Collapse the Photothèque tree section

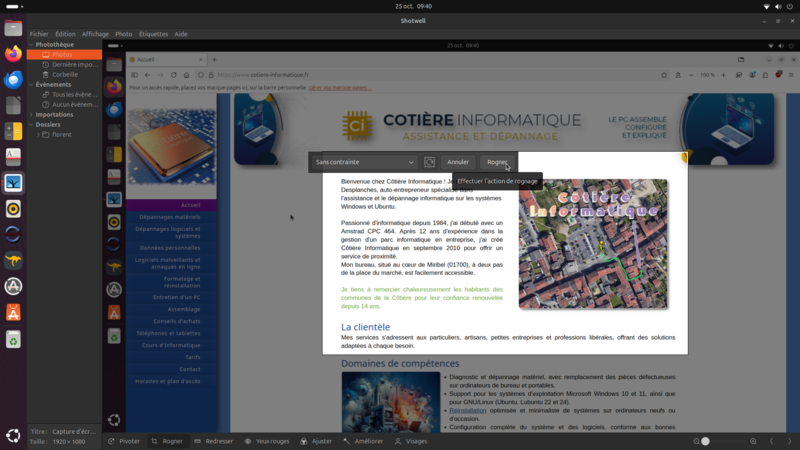click(31, 44)
